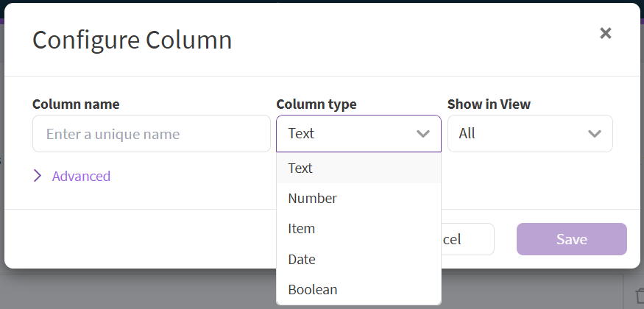
Task: Expand Advanced using its arrow icon
Action: point(38,176)
